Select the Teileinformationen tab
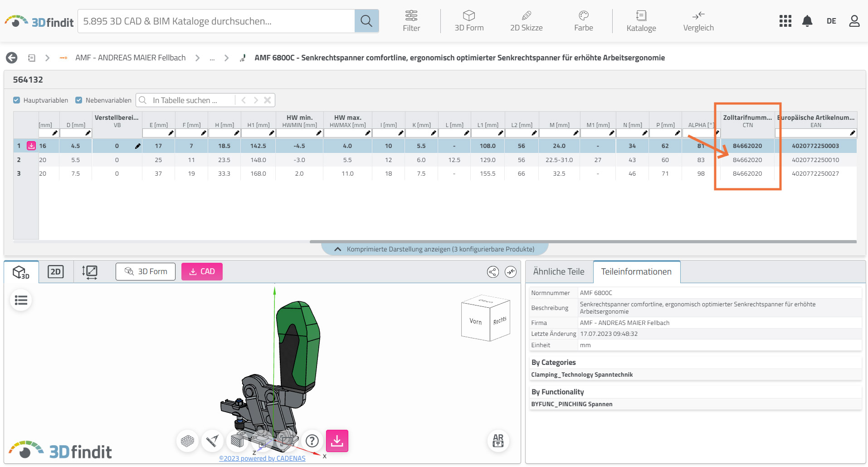 point(636,272)
